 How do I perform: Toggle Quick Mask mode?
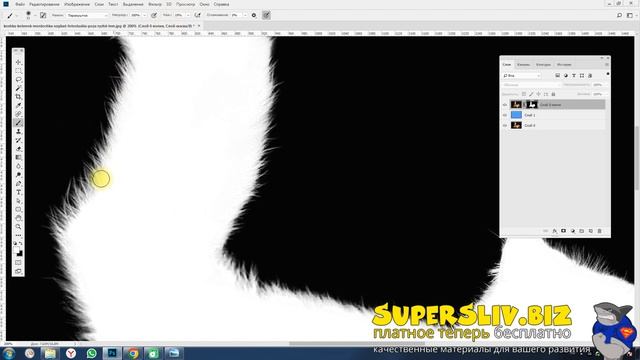[18, 262]
